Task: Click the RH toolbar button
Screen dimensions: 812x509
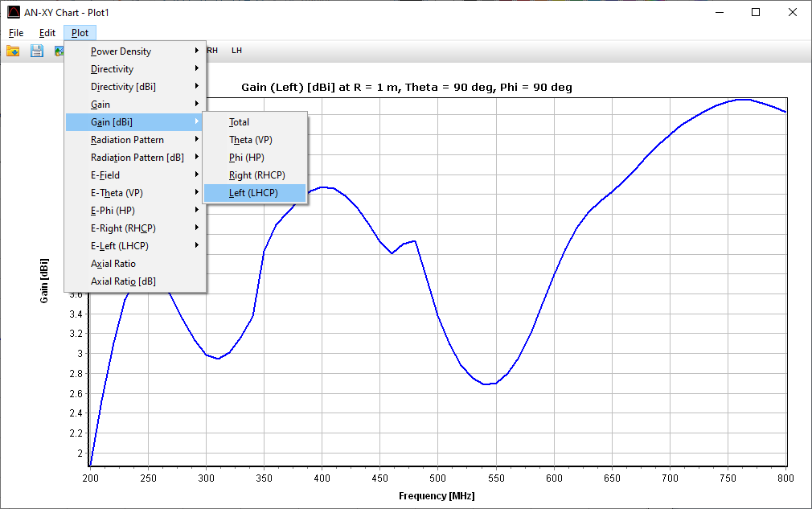Action: 212,50
